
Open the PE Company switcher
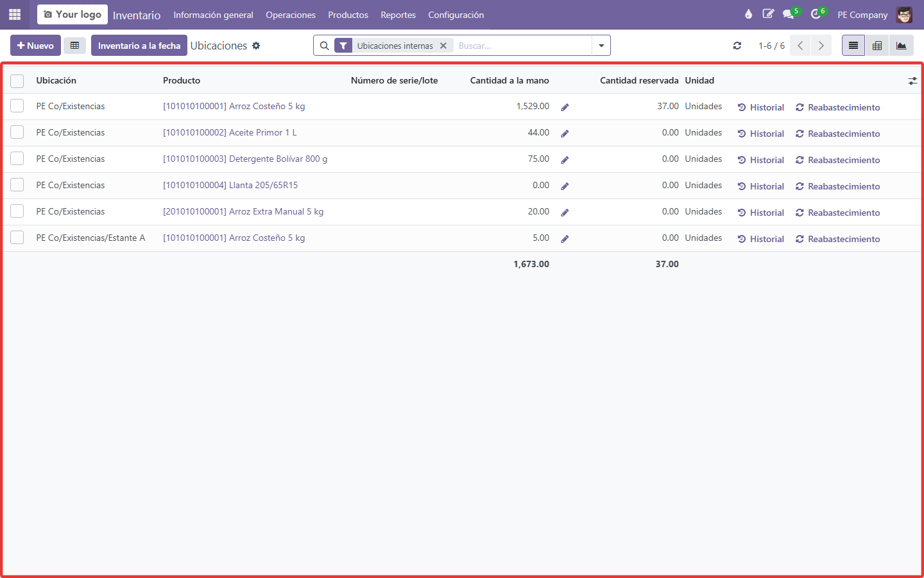tap(862, 15)
